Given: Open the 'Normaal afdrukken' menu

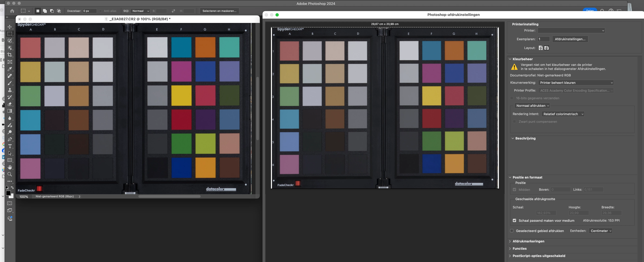Looking at the screenshot, I should tap(532, 106).
